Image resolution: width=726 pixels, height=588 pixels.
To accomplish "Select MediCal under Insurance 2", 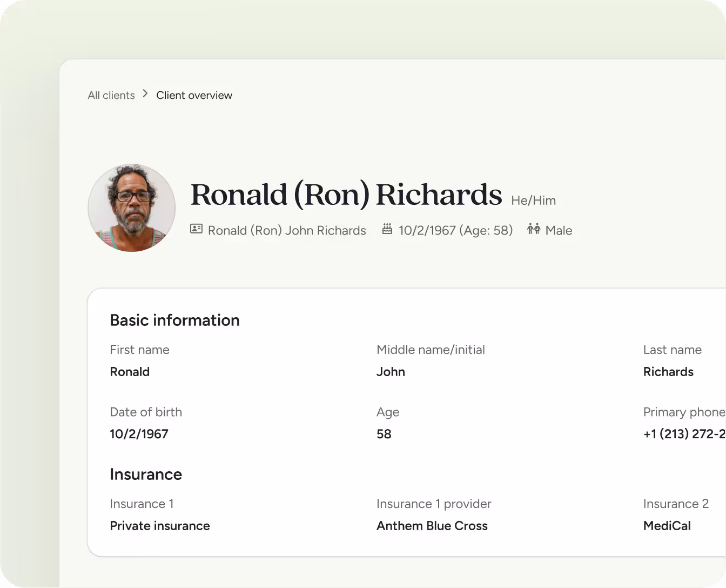I will click(x=667, y=526).
